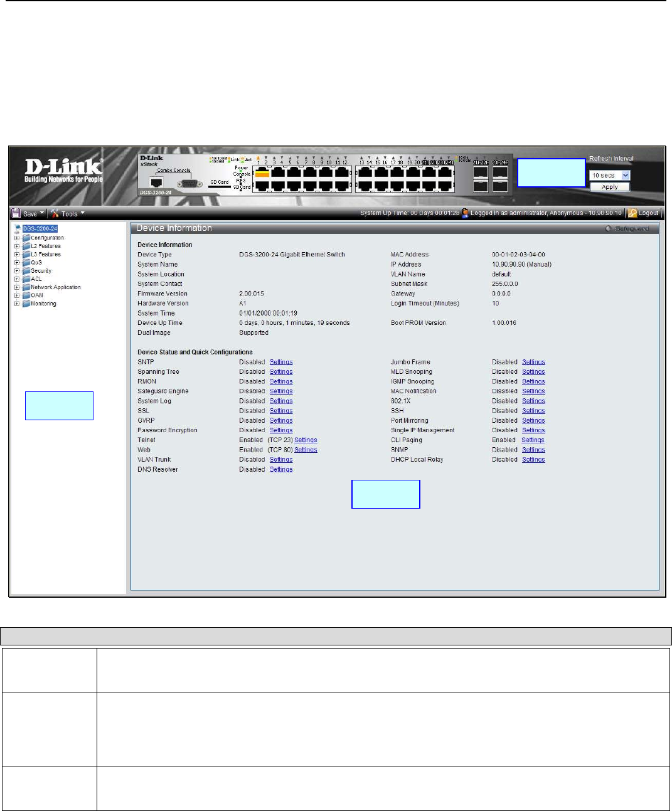Expand the Monitoring tree node
672x811 pixels.
click(17, 303)
